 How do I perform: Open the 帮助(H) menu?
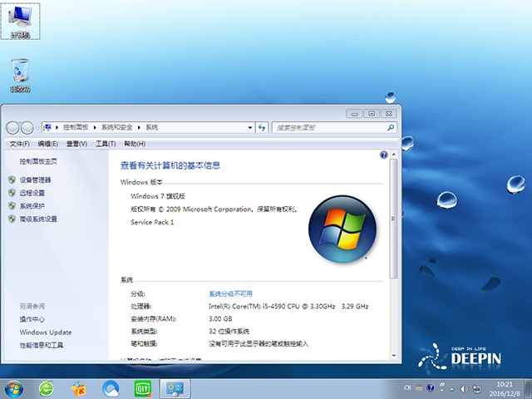(x=135, y=144)
